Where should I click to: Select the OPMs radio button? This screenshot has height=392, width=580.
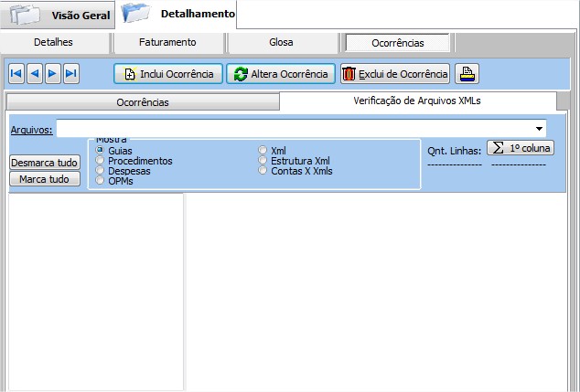click(x=101, y=181)
